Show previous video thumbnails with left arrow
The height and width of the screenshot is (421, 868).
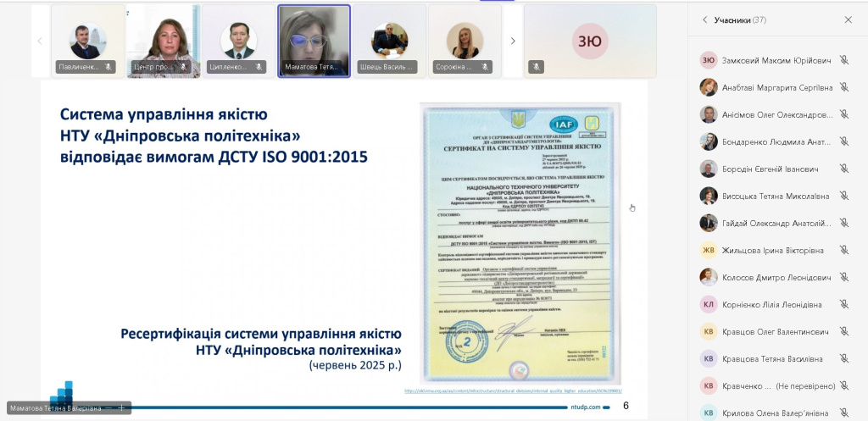click(x=39, y=41)
